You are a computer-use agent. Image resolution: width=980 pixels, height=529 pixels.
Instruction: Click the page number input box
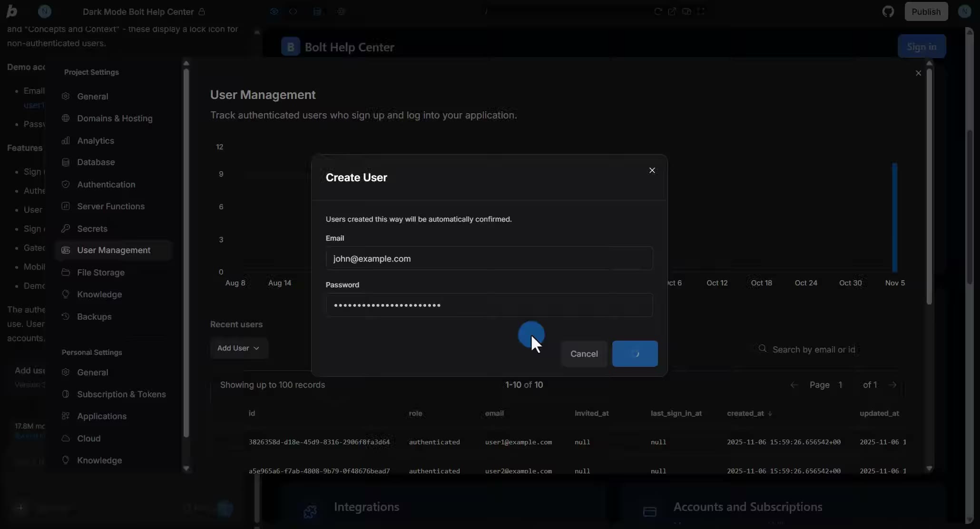(841, 385)
